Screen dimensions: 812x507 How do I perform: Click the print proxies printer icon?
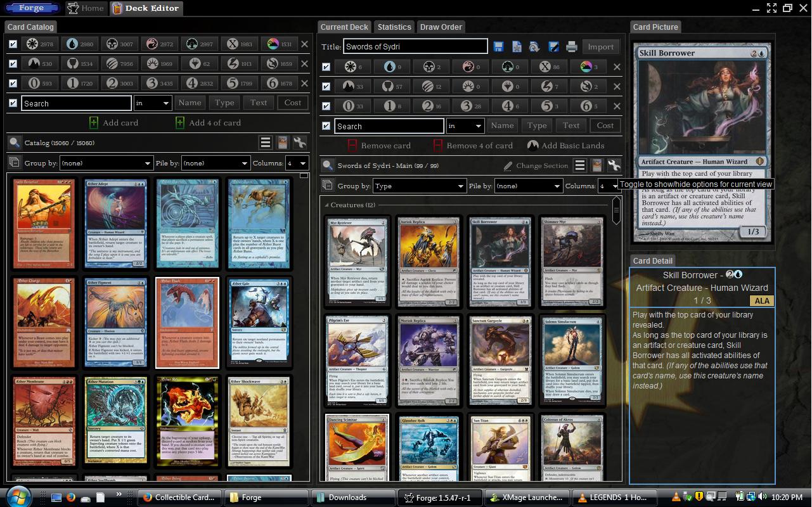(x=572, y=46)
